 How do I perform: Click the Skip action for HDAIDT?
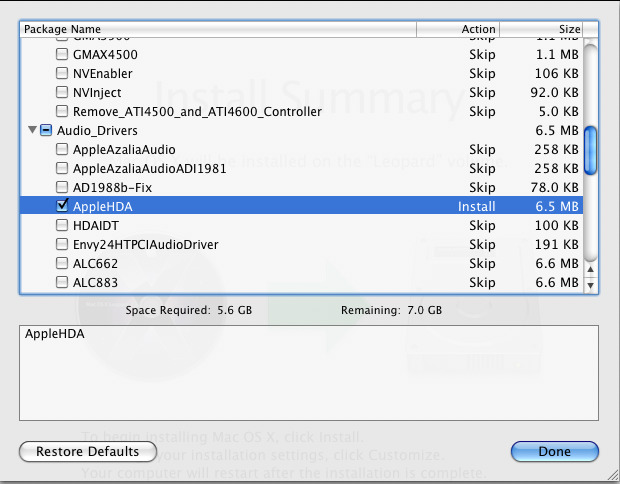point(482,226)
